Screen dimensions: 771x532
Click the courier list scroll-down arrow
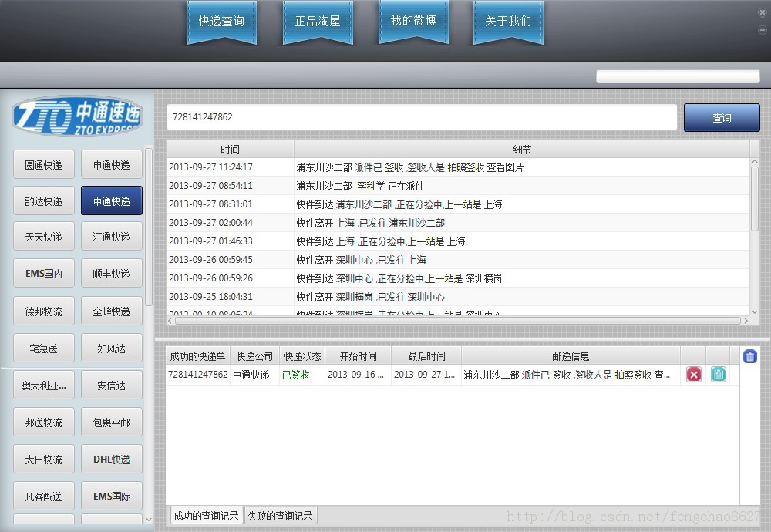click(x=149, y=519)
